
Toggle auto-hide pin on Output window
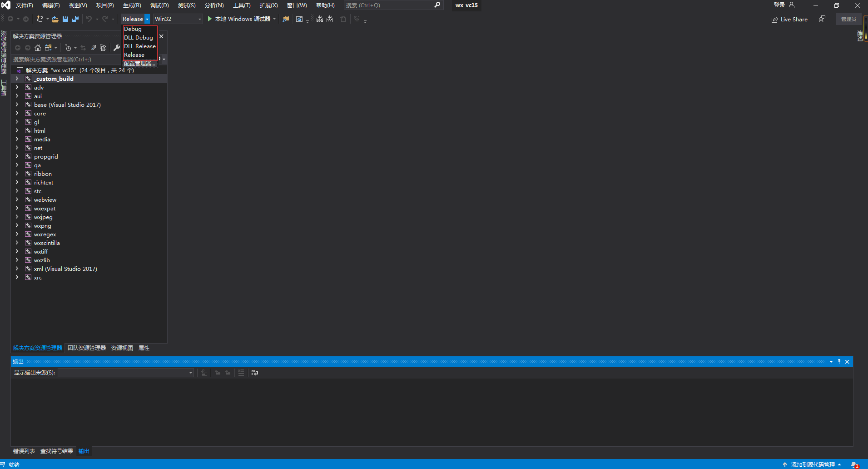click(839, 361)
